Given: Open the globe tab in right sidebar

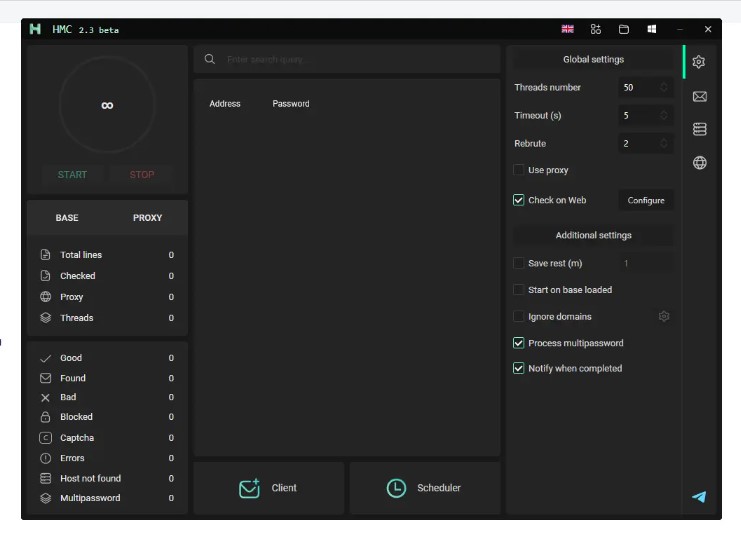Looking at the screenshot, I should (699, 163).
